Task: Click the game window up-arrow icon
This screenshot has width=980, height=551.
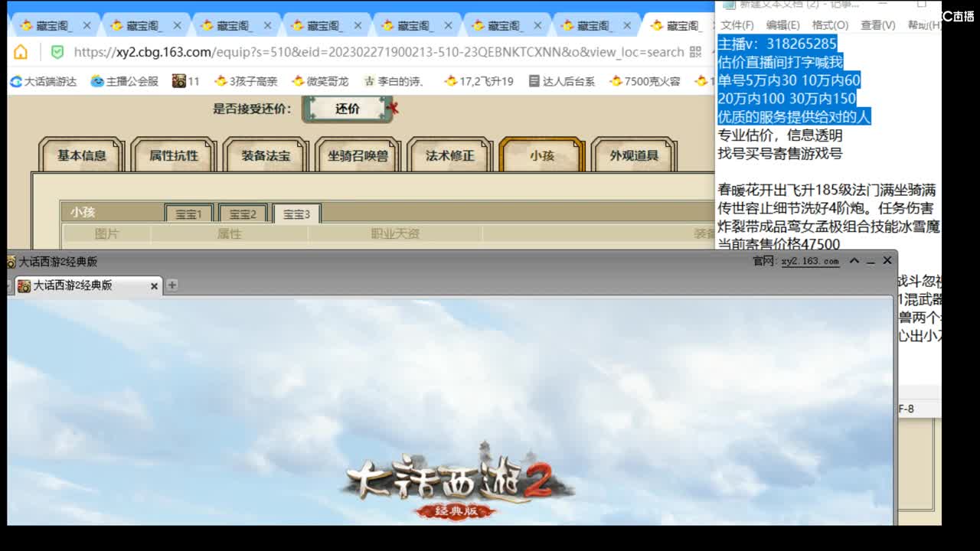Action: point(854,261)
